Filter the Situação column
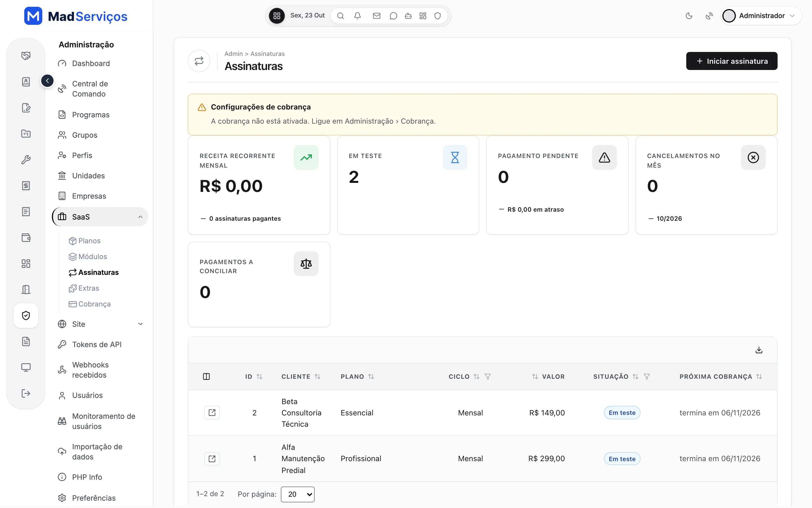The image size is (812, 508). [x=646, y=377]
